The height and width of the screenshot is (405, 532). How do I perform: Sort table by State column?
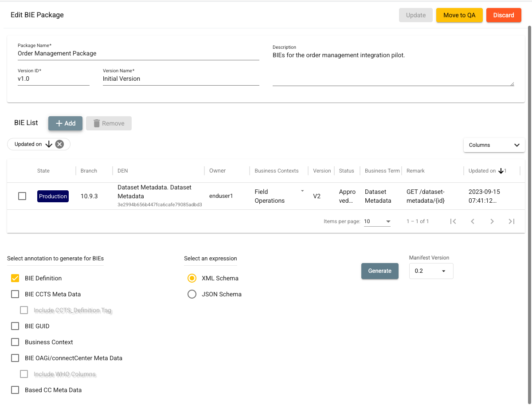point(43,171)
